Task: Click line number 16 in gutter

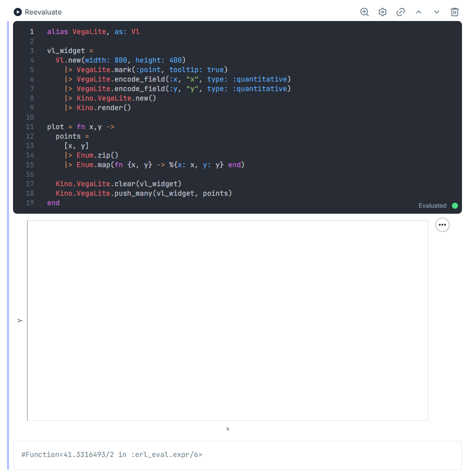Action: click(30, 174)
